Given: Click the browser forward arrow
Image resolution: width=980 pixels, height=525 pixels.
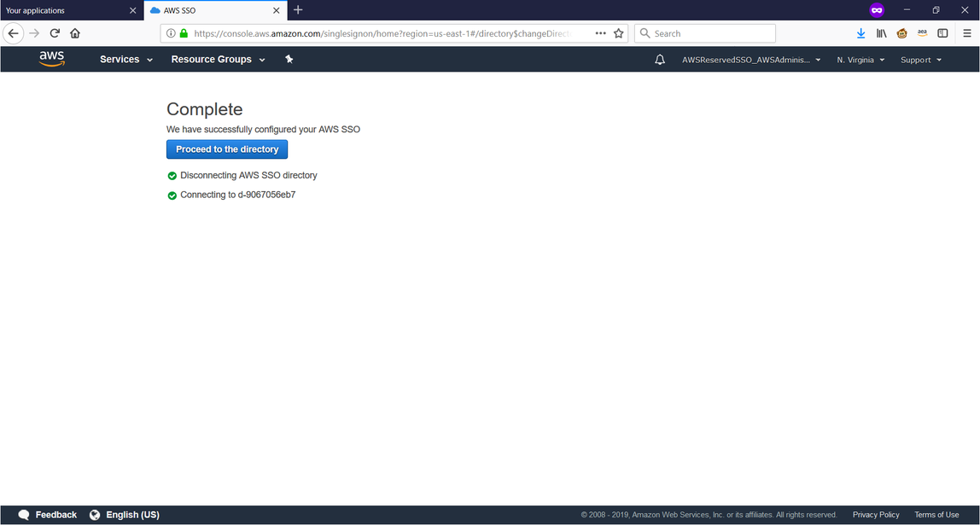Looking at the screenshot, I should (x=34, y=34).
